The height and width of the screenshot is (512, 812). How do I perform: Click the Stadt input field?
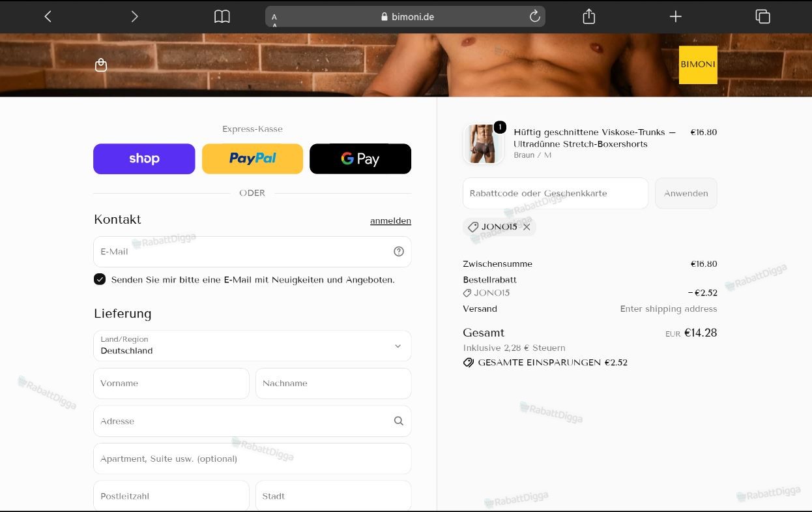click(333, 496)
